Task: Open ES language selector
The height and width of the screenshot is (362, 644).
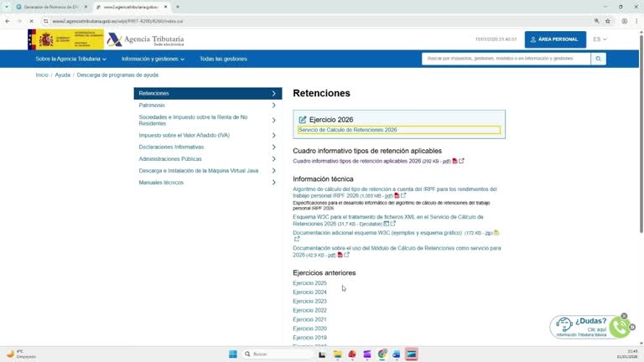Action: click(600, 39)
